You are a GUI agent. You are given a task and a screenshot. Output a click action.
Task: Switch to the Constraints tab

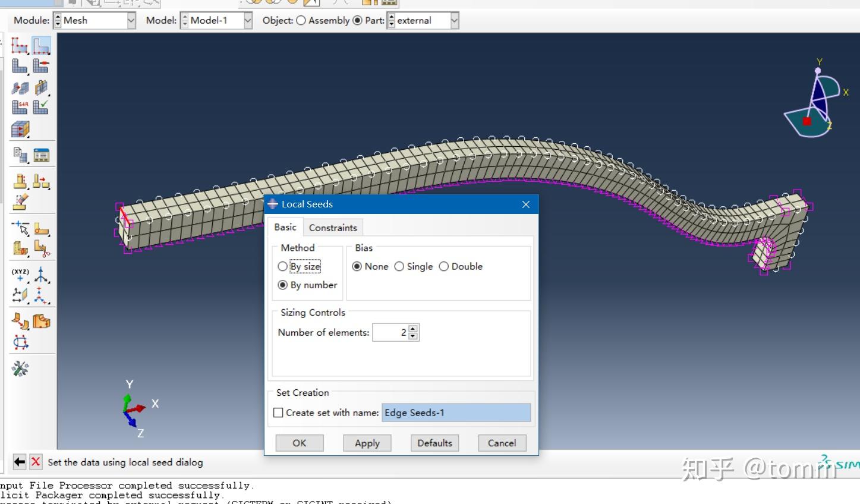tap(333, 227)
